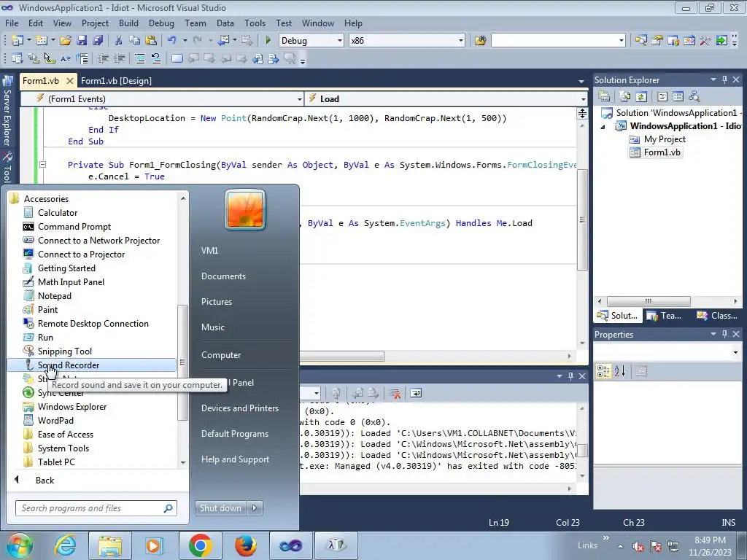Start debugging with the green play icon
This screenshot has height=560, width=747.
tap(268, 41)
